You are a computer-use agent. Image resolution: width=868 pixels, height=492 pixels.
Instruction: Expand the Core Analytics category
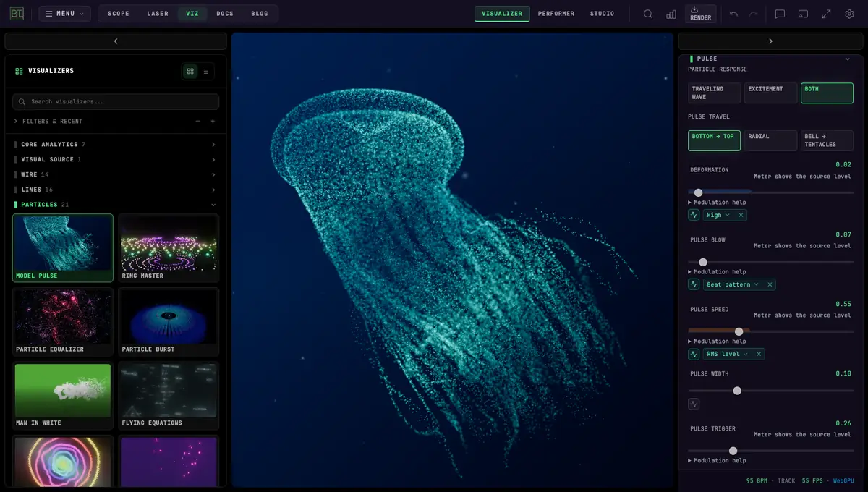116,145
